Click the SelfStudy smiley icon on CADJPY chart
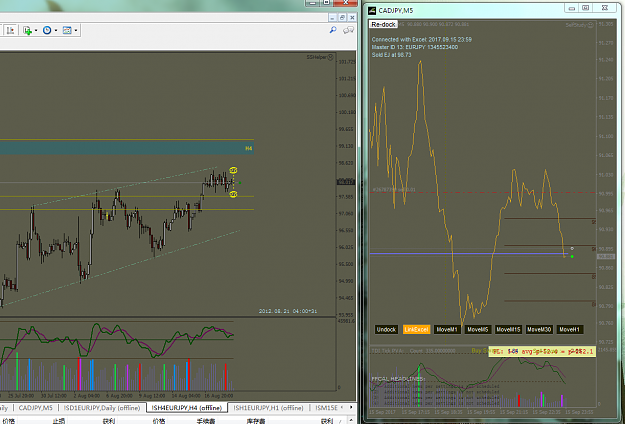Screen dimensions: 625x424 [x=590, y=25]
